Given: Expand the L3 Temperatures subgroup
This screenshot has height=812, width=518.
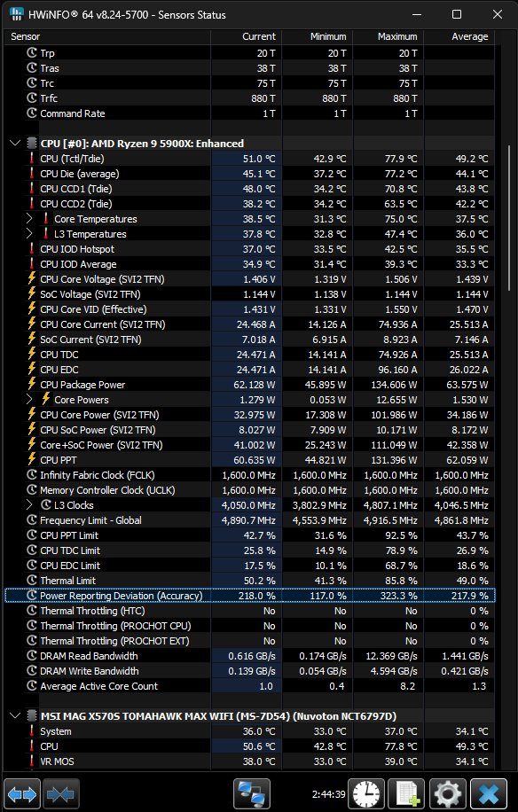Looking at the screenshot, I should tap(29, 233).
